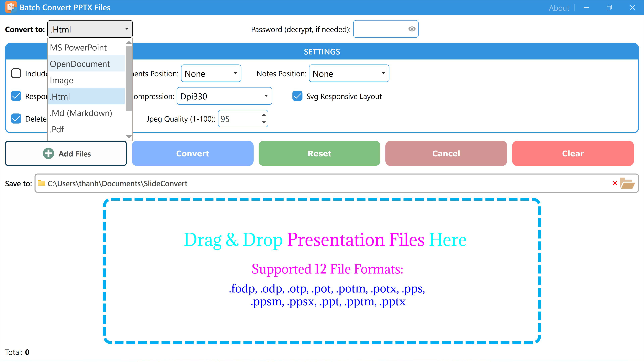Select OpenDocument from format list
644x362 pixels.
coord(87,64)
